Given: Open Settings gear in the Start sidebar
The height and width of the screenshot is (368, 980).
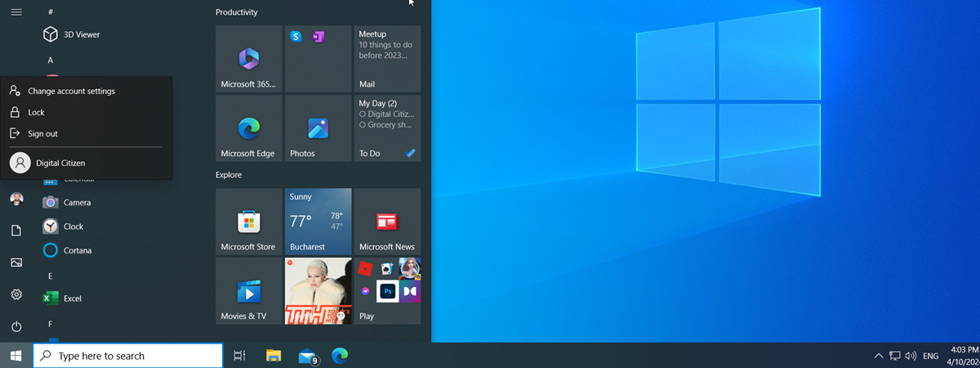Looking at the screenshot, I should (16, 294).
